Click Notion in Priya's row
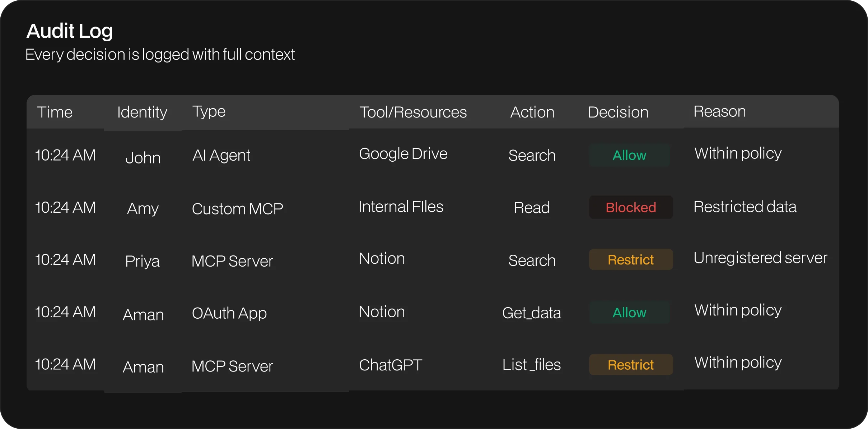Screen dimensions: 868x429 coord(382,258)
